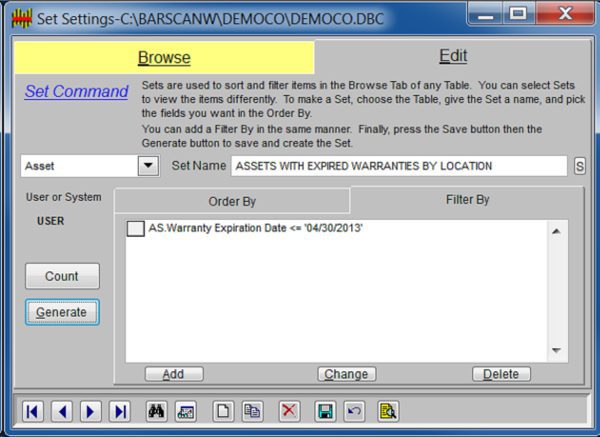Jump to the last record
Viewport: 600px width, 437px height.
(x=120, y=411)
